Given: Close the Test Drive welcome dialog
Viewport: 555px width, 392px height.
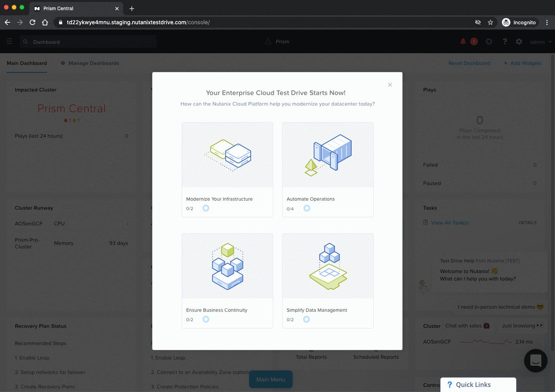Looking at the screenshot, I should click(x=390, y=85).
